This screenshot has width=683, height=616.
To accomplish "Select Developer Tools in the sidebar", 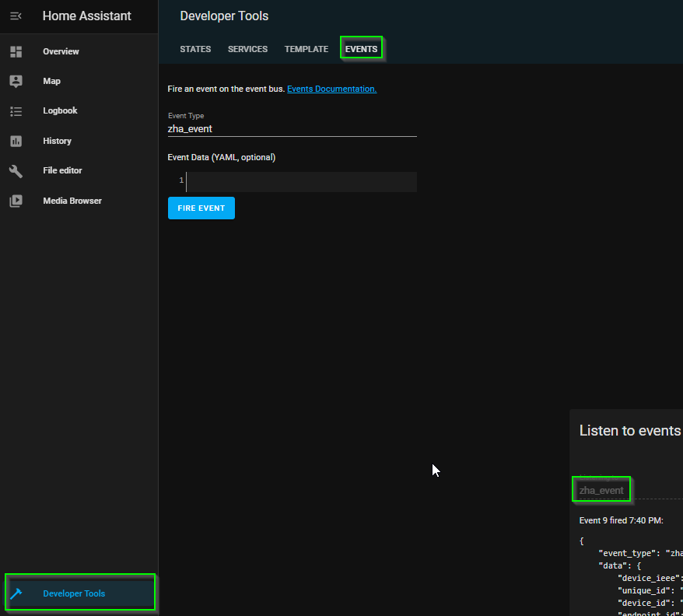I will click(80, 592).
